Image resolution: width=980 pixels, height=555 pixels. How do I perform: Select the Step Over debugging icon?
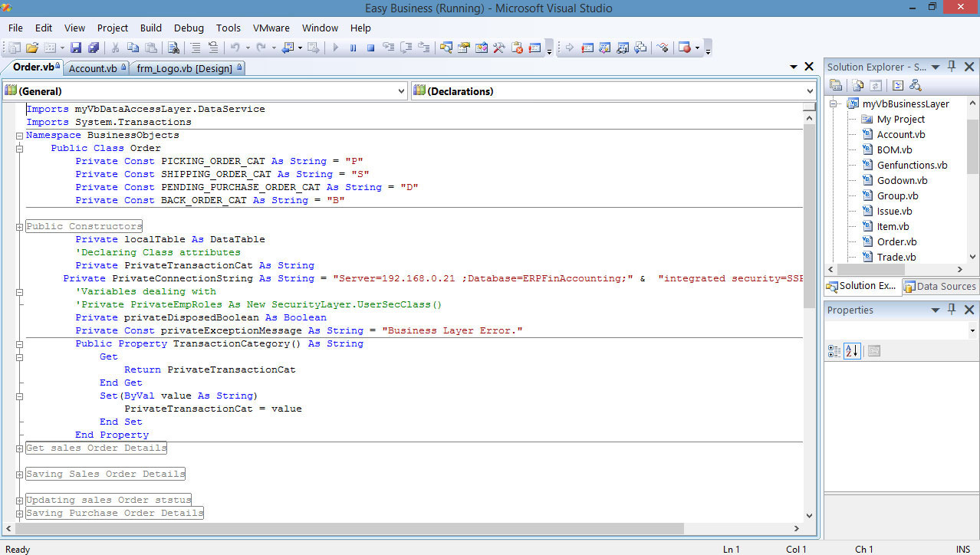point(406,48)
